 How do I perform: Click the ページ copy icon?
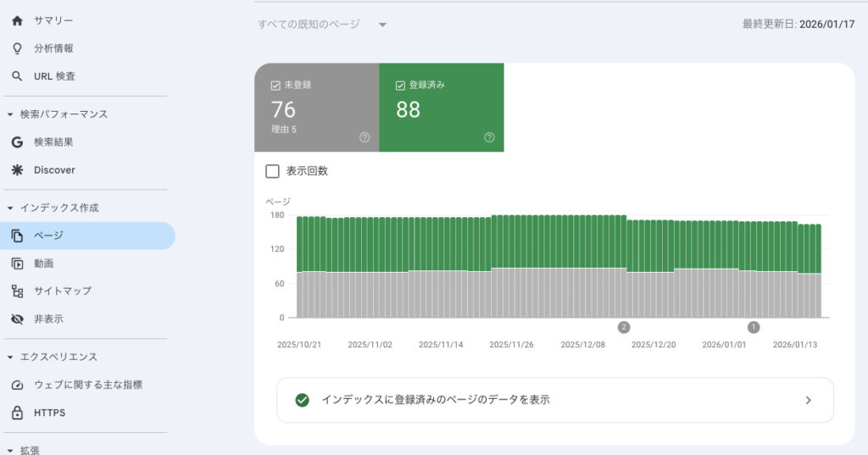click(x=17, y=236)
